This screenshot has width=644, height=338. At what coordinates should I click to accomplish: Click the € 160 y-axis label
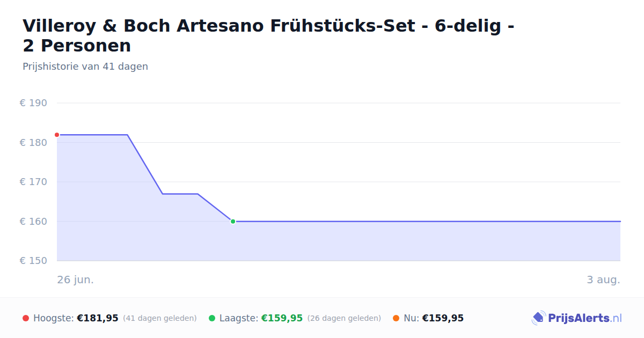click(33, 221)
